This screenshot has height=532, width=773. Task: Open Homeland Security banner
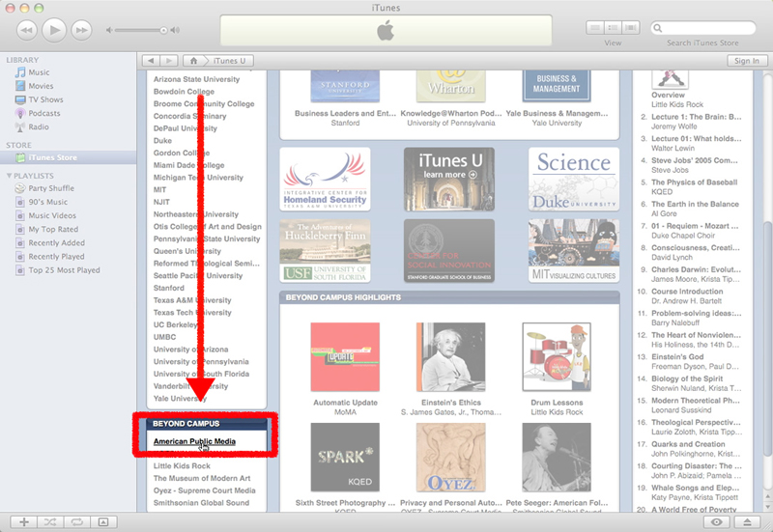[325, 180]
